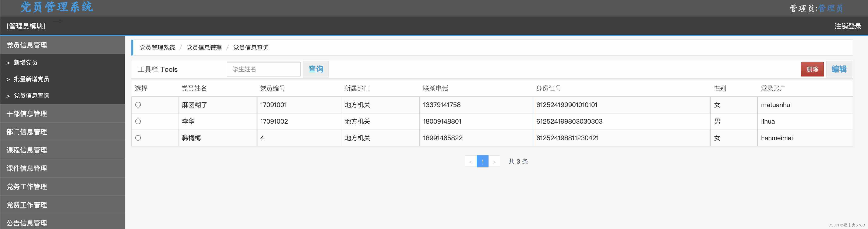Expand the 课件信息管理 sidebar section
868x229 pixels.
pyautogui.click(x=62, y=168)
